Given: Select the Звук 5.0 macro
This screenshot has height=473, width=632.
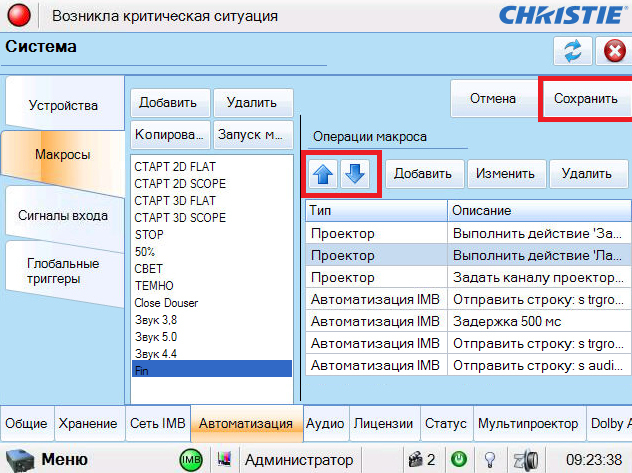Looking at the screenshot, I should tap(212, 337).
